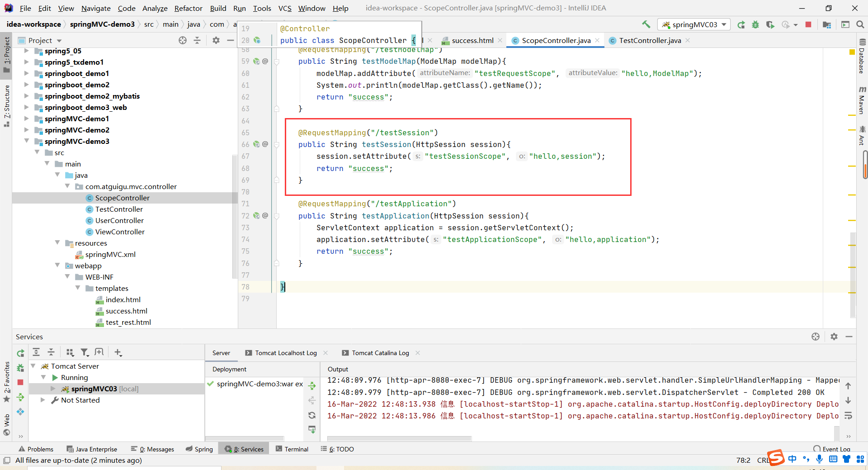Screen dimensions: 868x470
Task: Collapse the resources folder
Action: pos(57,243)
